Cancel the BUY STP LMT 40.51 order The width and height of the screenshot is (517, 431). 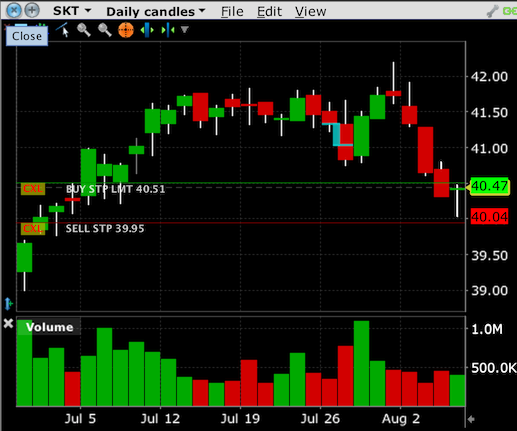click(33, 189)
